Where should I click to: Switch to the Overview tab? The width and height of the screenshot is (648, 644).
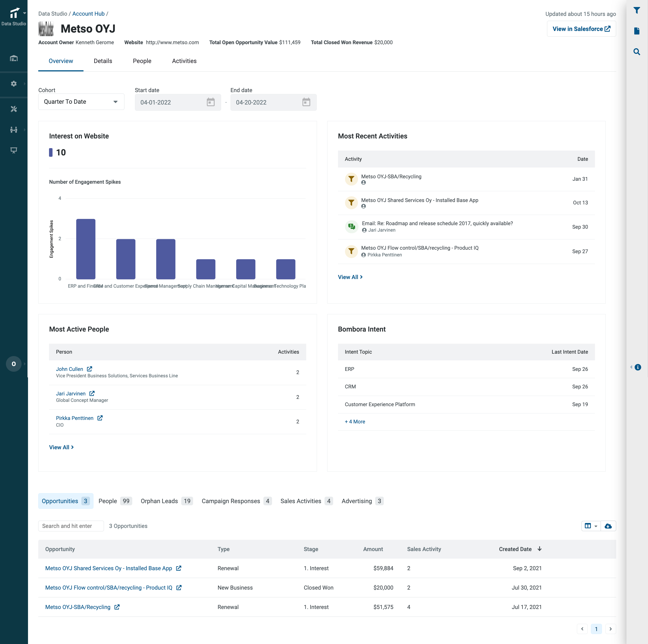click(61, 61)
